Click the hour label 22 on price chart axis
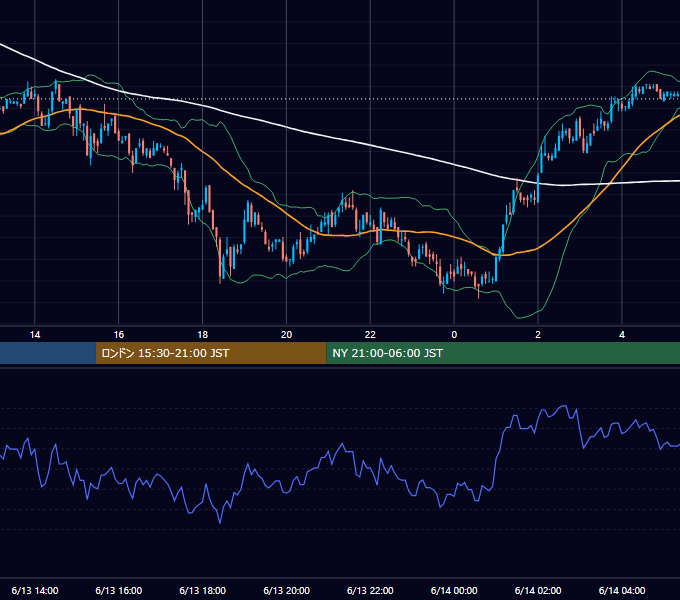 [370, 335]
